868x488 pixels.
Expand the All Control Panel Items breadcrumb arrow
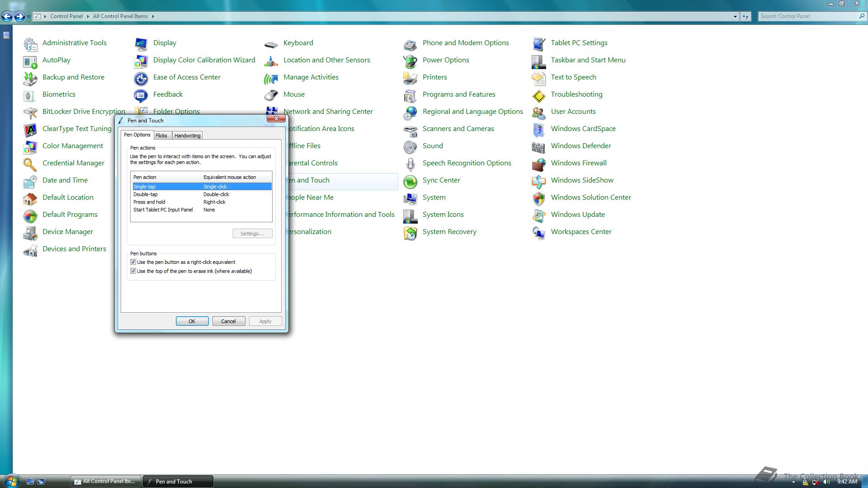click(x=153, y=16)
